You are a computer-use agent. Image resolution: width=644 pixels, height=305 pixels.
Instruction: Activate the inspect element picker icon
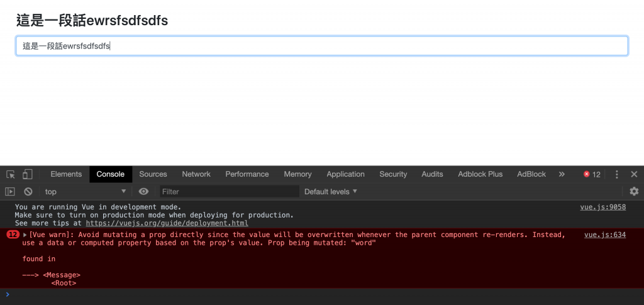(11, 174)
